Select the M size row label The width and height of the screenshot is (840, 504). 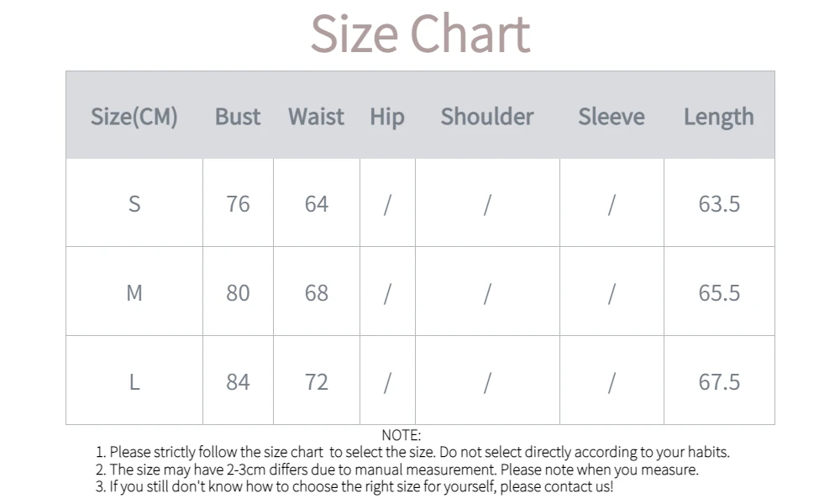134,292
